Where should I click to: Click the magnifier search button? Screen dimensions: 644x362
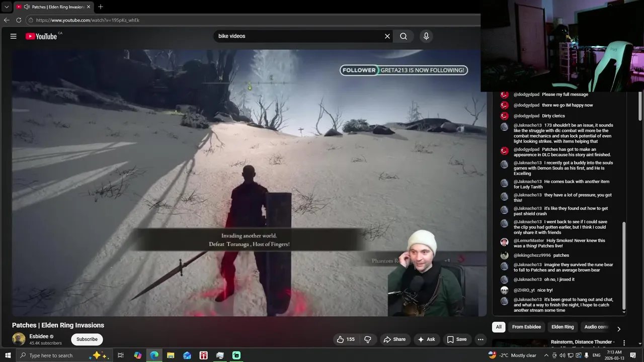click(x=404, y=36)
